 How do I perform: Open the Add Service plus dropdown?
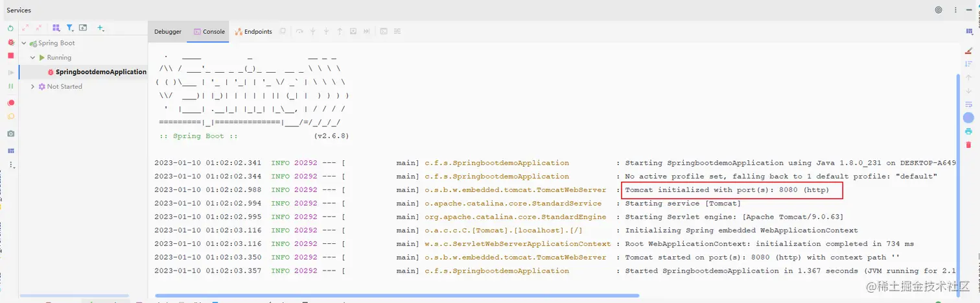[100, 29]
